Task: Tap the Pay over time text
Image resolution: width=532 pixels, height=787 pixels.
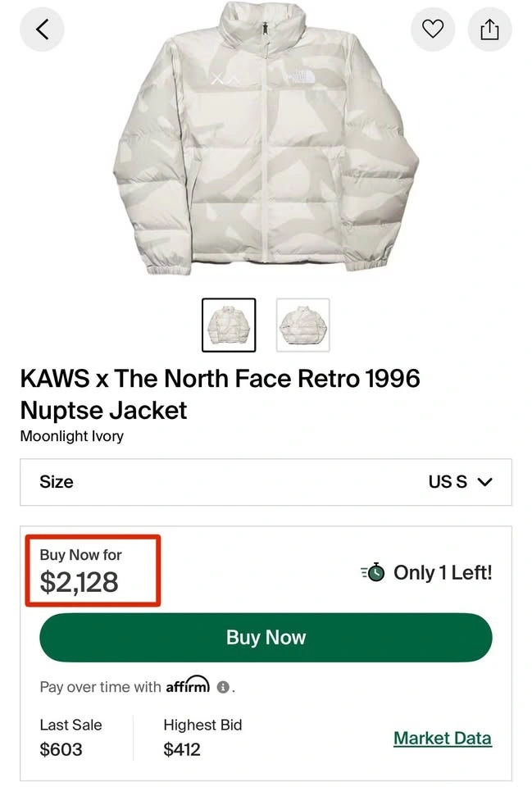Action: pos(100,687)
